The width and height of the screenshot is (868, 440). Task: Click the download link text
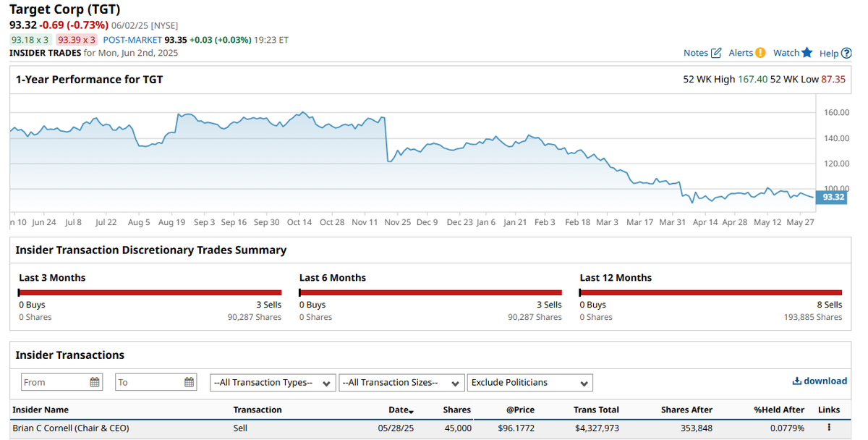pyautogui.click(x=825, y=381)
